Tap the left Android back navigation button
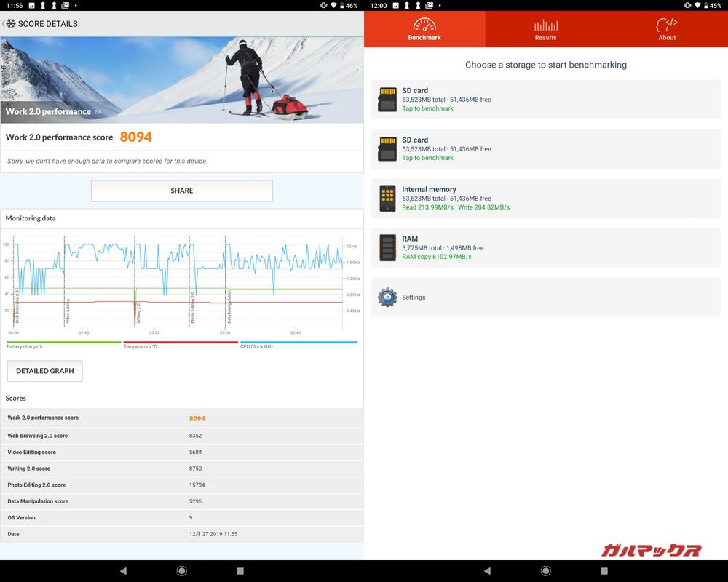The width and height of the screenshot is (728, 582). coord(123,571)
